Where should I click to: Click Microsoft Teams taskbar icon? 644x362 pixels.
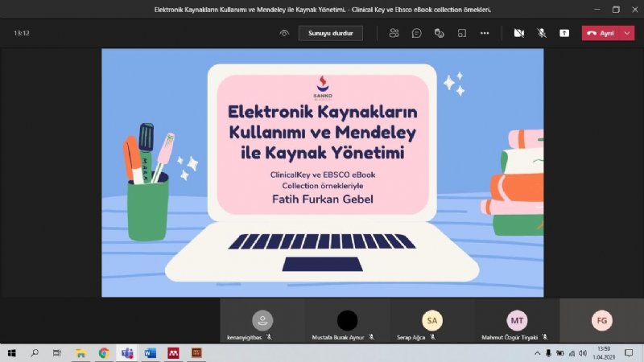pos(127,353)
